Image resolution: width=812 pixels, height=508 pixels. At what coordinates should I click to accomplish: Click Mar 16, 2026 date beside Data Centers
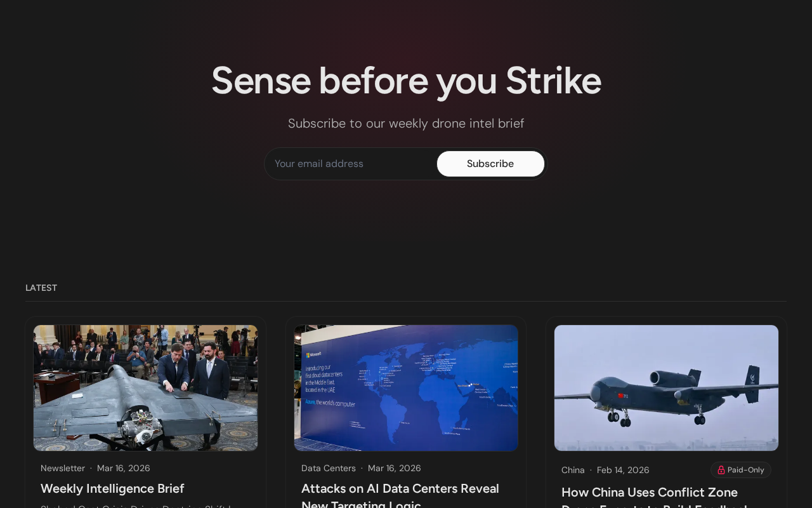(395, 468)
